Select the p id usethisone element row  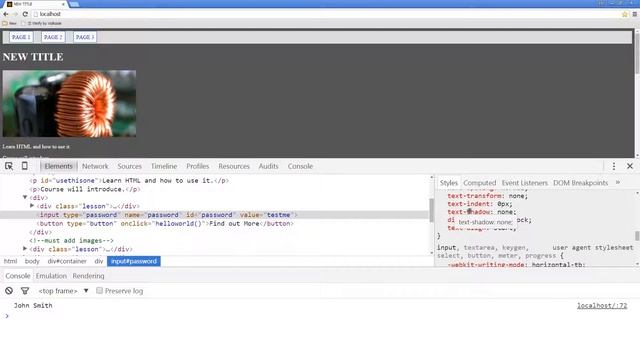pyautogui.click(x=129, y=180)
